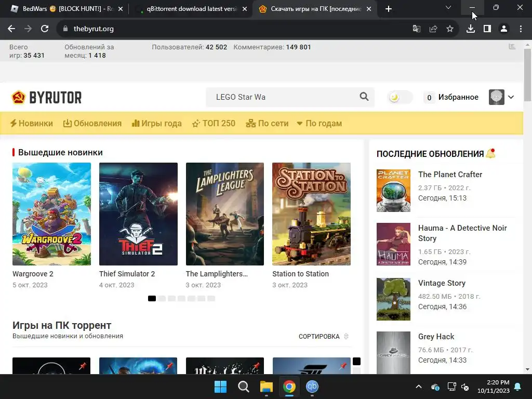Image resolution: width=532 pixels, height=399 pixels.
Task: Click the 2:20 PM clock in taskbar
Action: [x=498, y=382]
